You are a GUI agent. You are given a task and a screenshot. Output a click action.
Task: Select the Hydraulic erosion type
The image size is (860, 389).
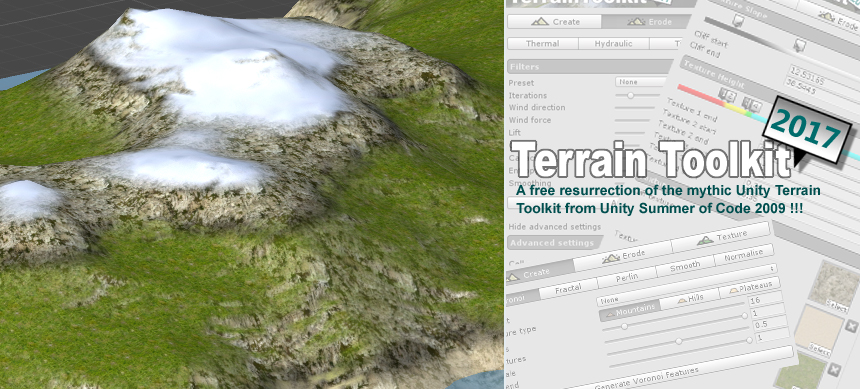coord(614,43)
